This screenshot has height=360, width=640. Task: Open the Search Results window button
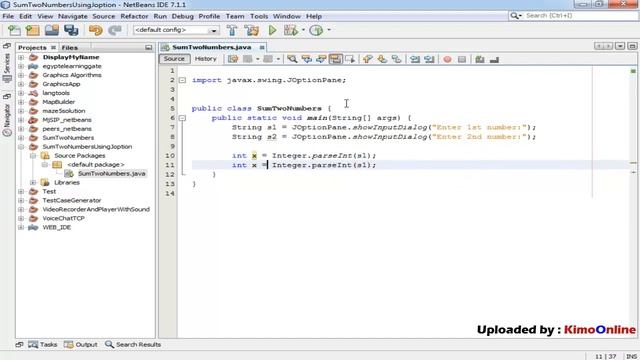(x=133, y=344)
